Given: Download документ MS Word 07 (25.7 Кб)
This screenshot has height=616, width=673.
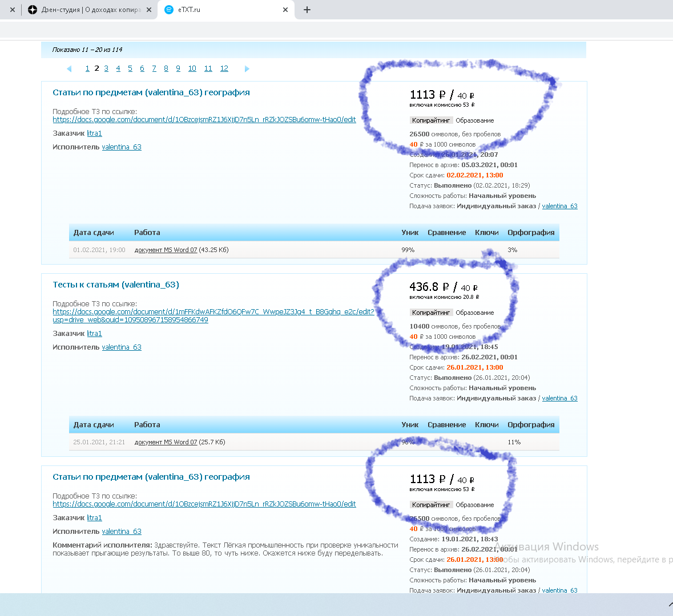Looking at the screenshot, I should click(166, 441).
